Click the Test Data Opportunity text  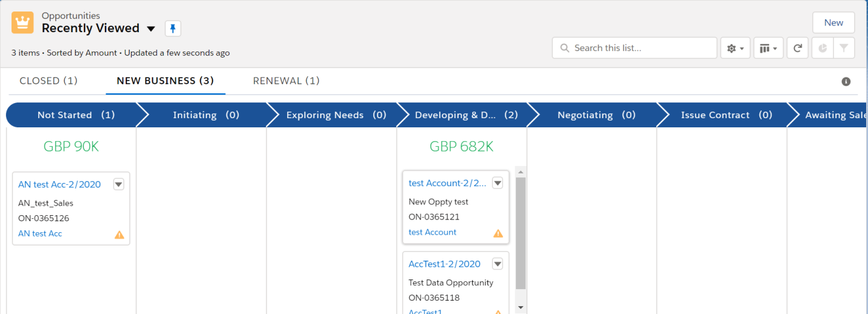point(451,282)
